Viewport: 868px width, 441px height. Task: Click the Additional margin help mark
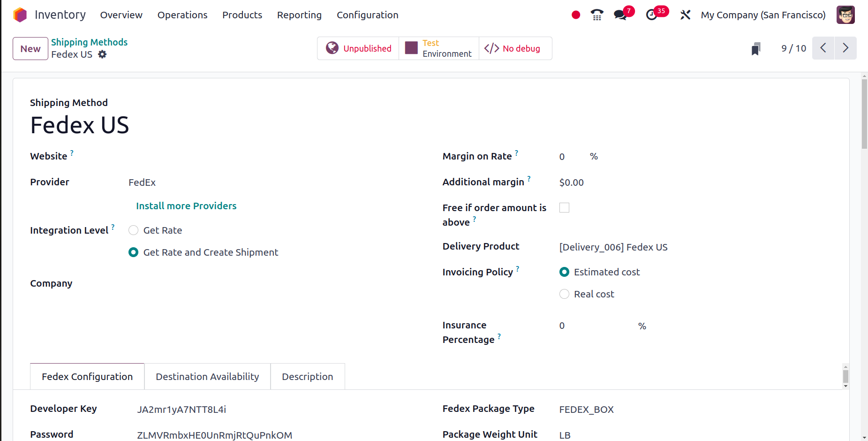(529, 179)
